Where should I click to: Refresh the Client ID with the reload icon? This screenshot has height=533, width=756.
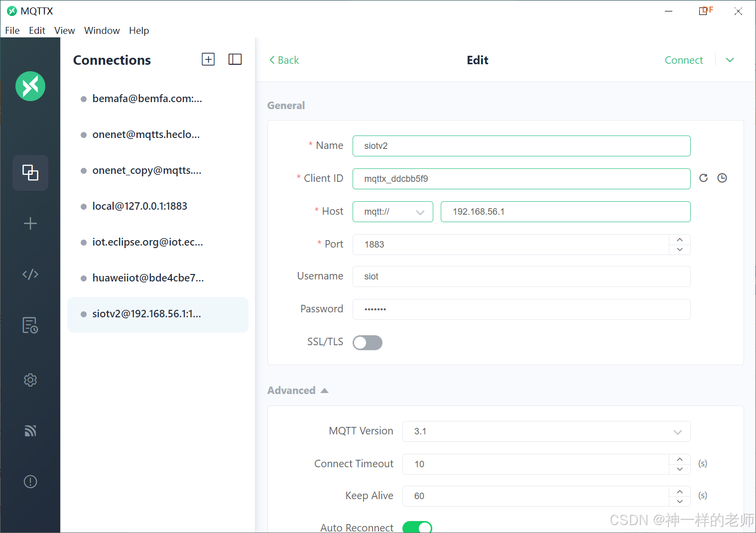point(704,178)
